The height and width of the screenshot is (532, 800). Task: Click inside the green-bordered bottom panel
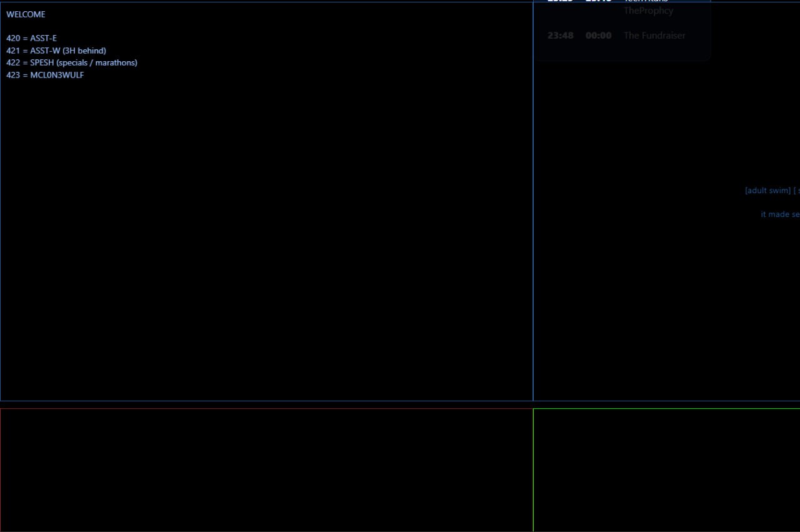click(x=666, y=470)
